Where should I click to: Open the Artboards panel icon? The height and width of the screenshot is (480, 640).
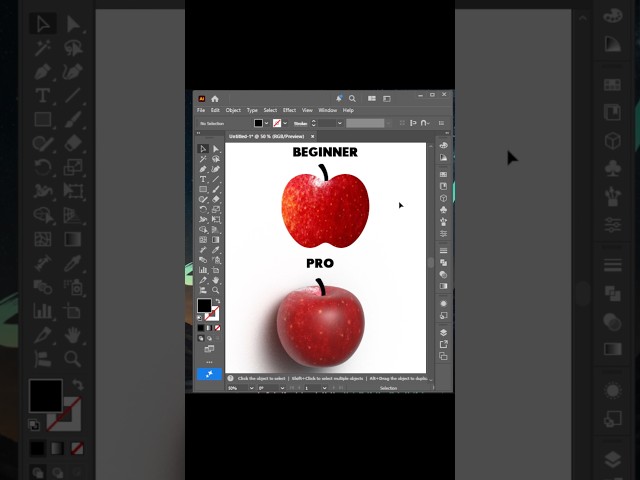pyautogui.click(x=443, y=356)
